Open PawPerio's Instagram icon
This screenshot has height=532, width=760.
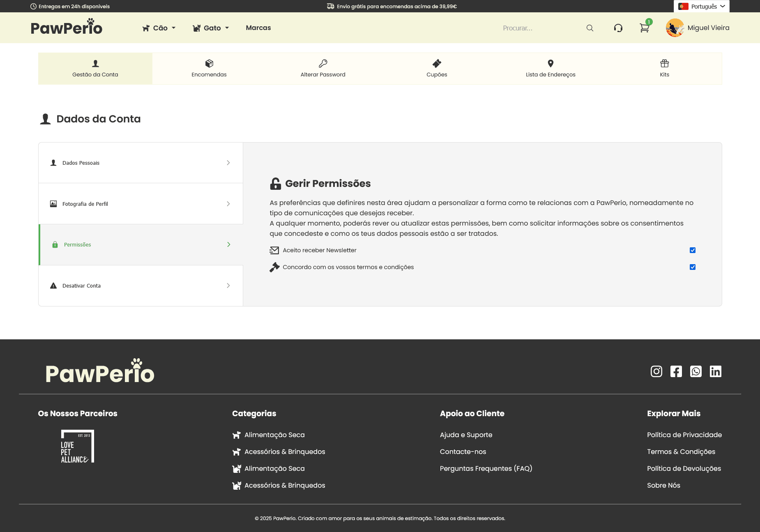tap(656, 371)
